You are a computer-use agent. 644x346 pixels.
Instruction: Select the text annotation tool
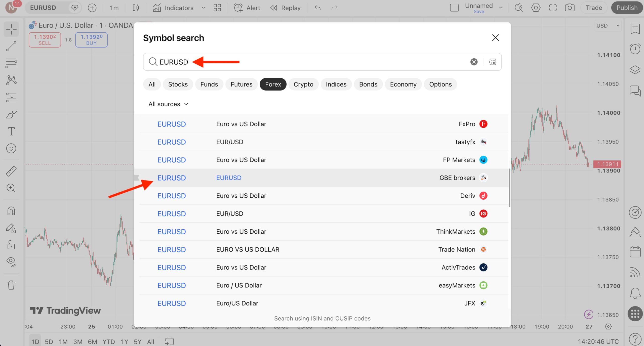pos(11,131)
